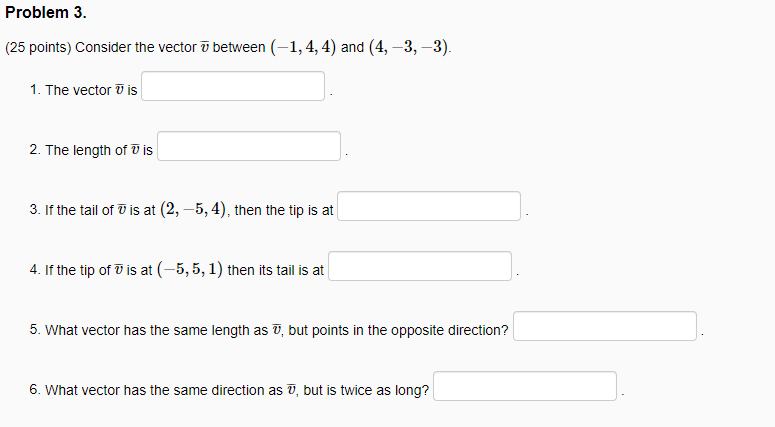Click the text 'The length of v is'
This screenshot has height=427, width=775.
(99, 150)
